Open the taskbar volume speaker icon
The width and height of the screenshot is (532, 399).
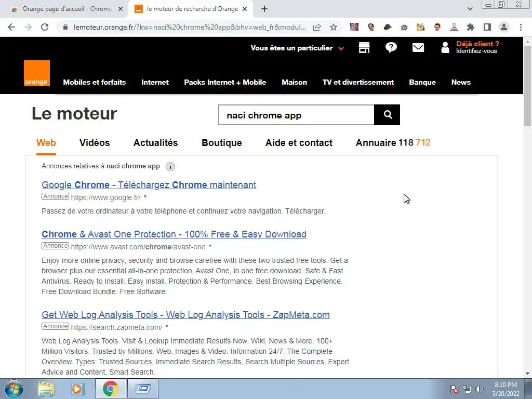click(479, 389)
